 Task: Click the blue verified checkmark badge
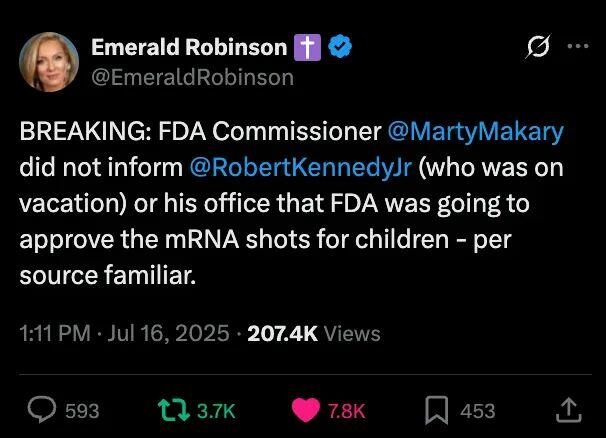pos(340,46)
